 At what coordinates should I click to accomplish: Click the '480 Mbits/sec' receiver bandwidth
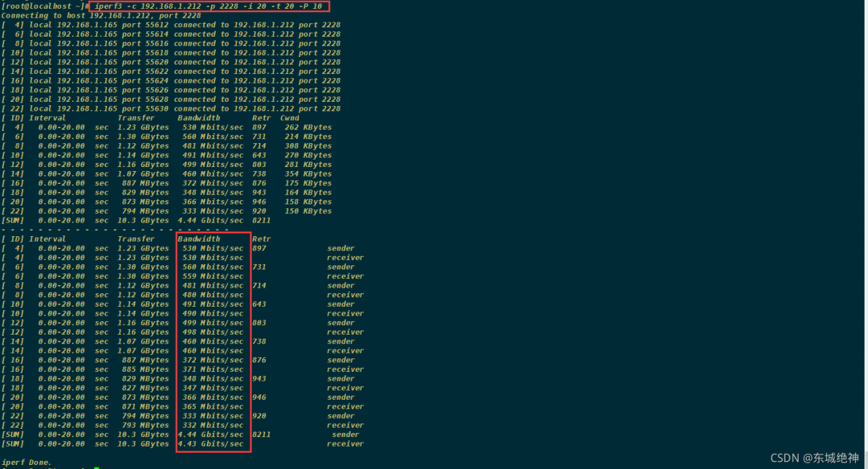point(213,295)
